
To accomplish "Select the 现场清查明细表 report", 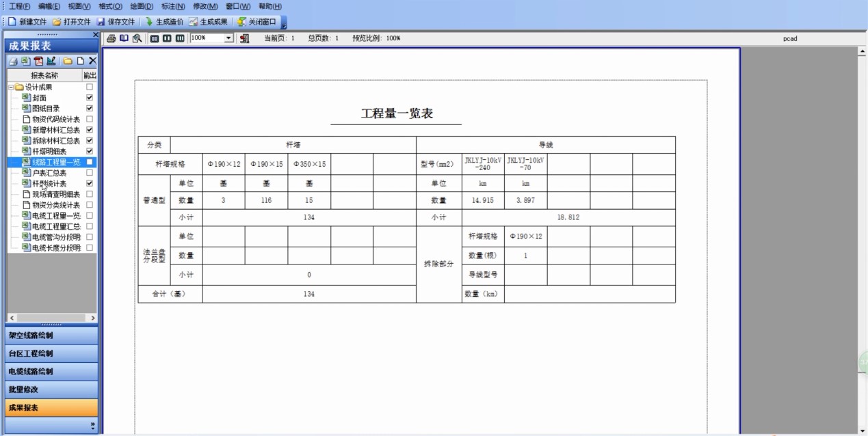I will tap(56, 194).
